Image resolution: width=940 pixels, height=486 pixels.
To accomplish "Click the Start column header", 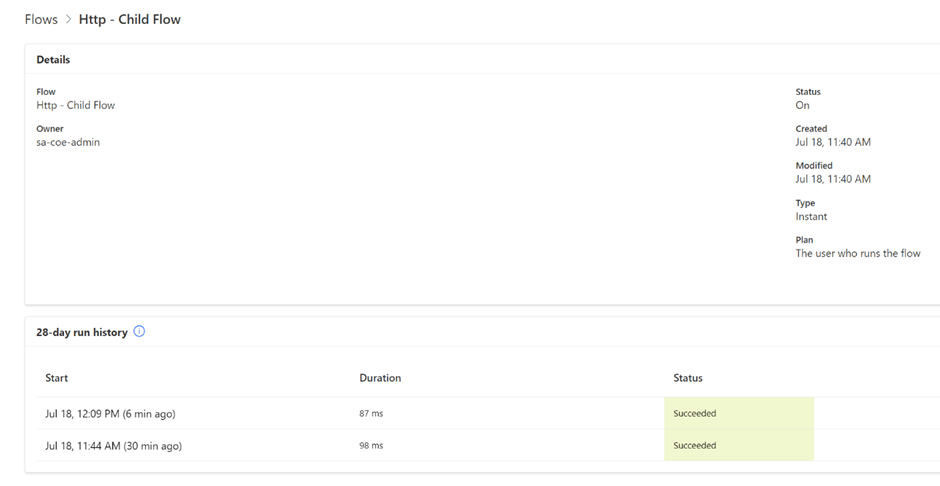I will 57,378.
